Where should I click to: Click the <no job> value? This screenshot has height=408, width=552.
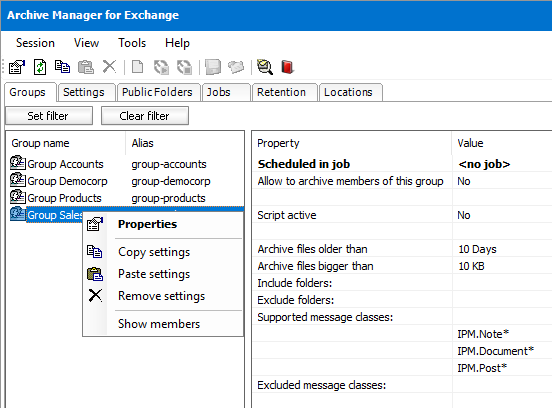click(x=484, y=164)
